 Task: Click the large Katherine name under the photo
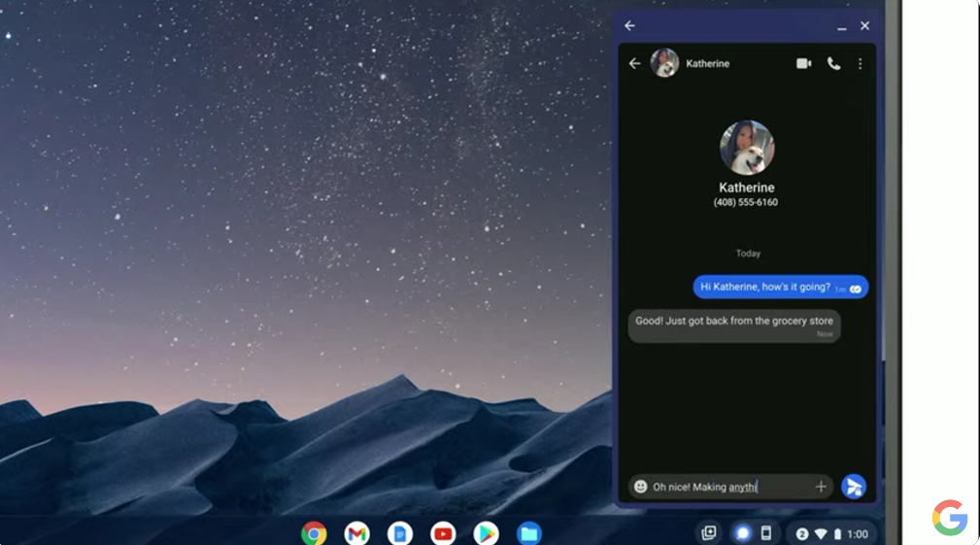point(746,187)
